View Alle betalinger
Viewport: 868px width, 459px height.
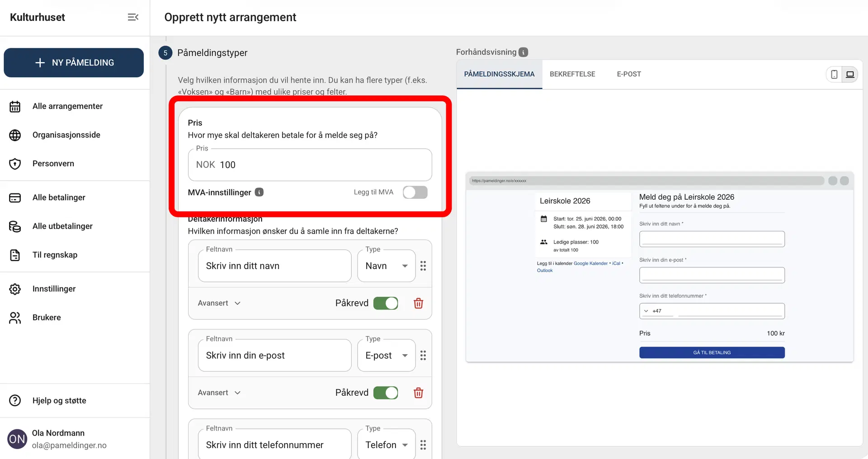point(58,197)
